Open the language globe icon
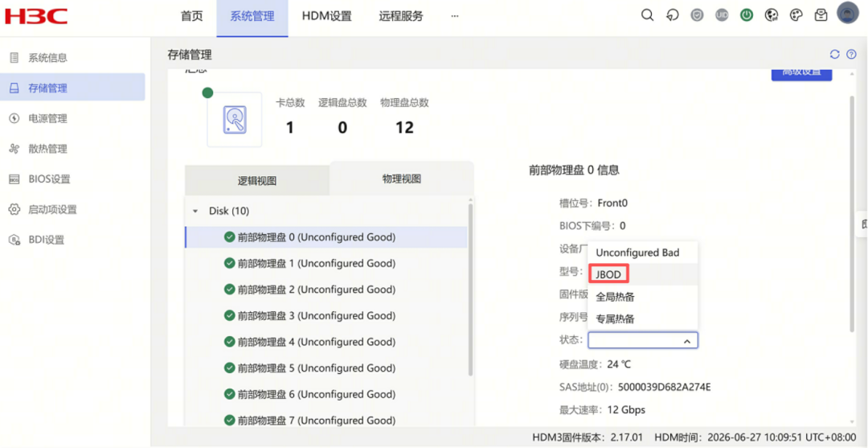868x448 pixels. pos(771,15)
